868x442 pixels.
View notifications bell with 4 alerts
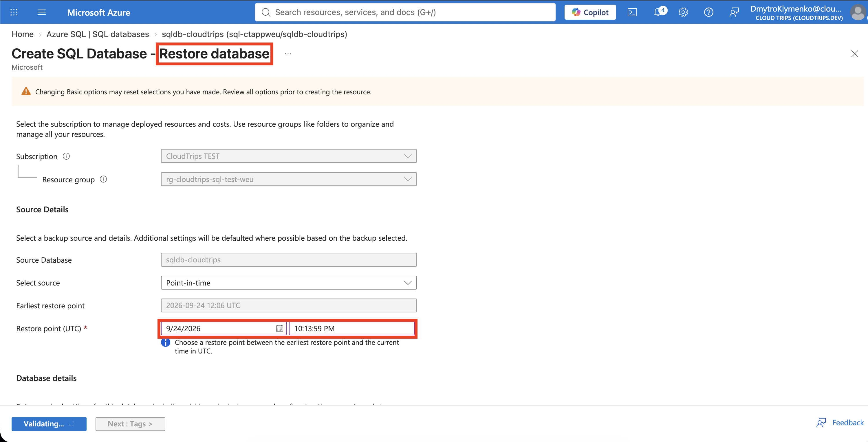coord(660,12)
